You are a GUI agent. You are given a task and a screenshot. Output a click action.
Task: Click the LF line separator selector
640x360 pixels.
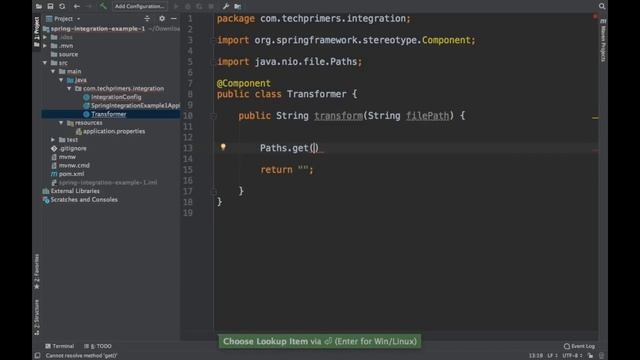point(552,356)
